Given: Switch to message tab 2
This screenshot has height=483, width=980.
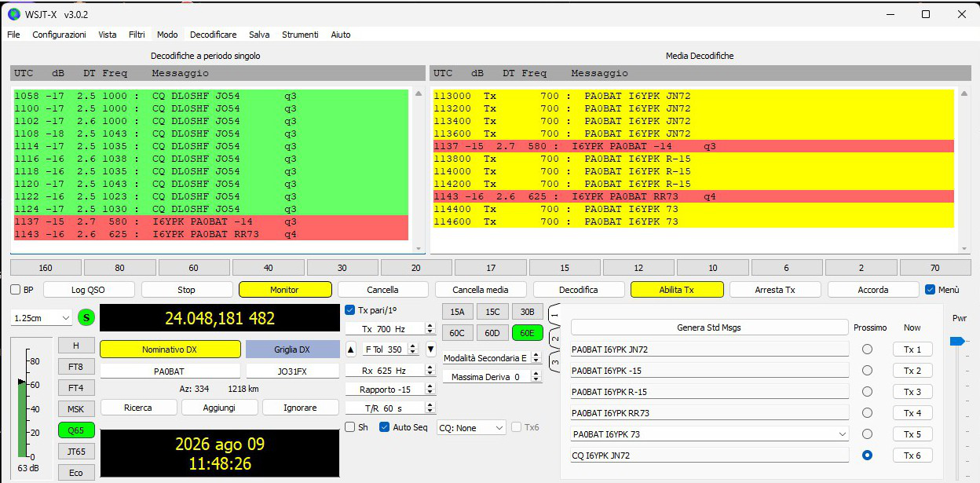Looking at the screenshot, I should pos(554,339).
